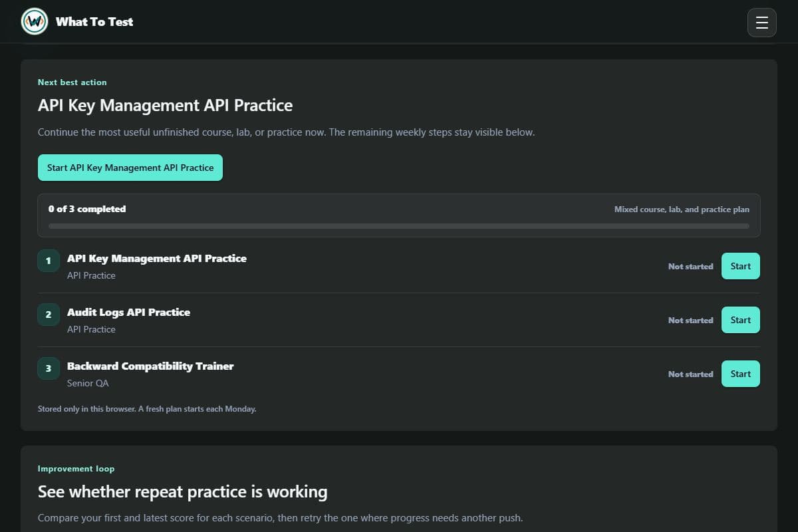Start the Backward Compatibility Trainer row
Image resolution: width=798 pixels, height=532 pixels.
point(741,374)
